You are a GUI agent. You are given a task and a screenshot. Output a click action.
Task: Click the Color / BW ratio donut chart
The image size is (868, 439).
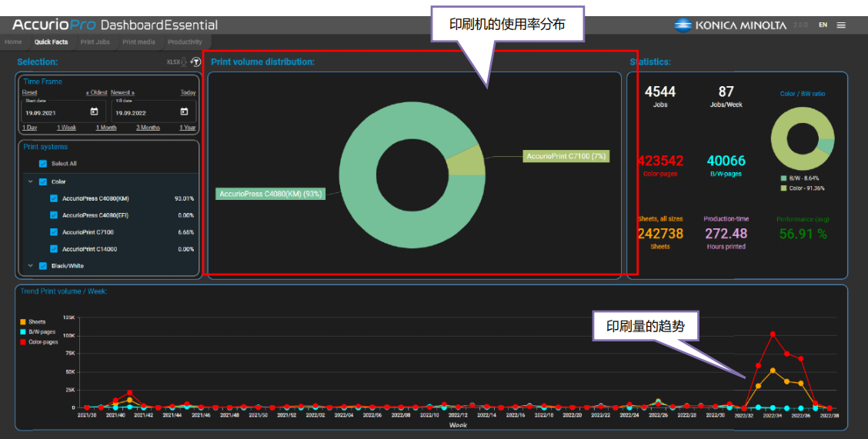click(803, 138)
